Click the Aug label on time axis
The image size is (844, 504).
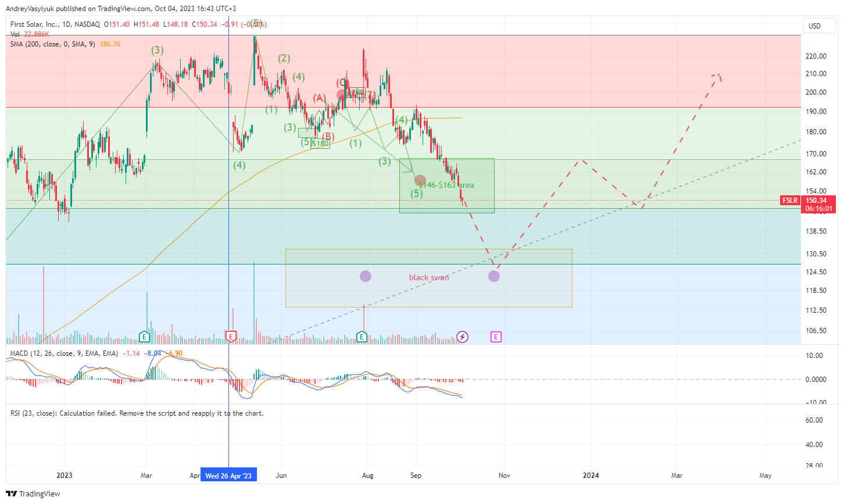(367, 476)
